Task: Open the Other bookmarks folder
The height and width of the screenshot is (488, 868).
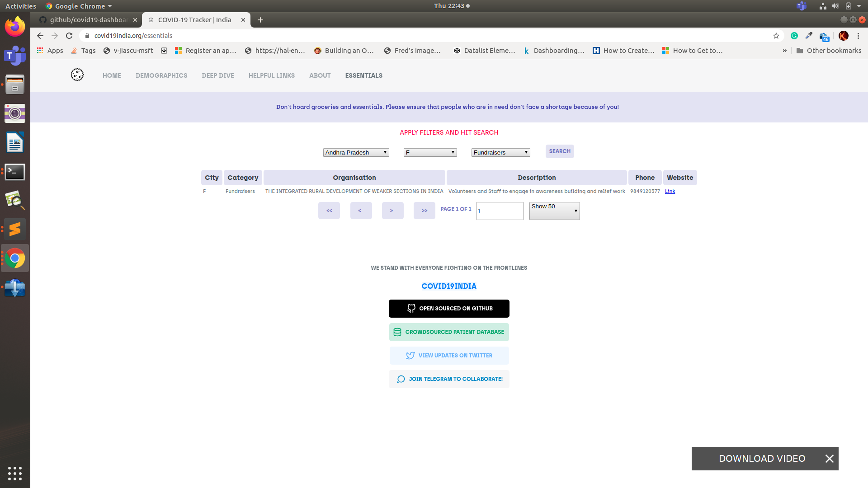Action: [829, 51]
